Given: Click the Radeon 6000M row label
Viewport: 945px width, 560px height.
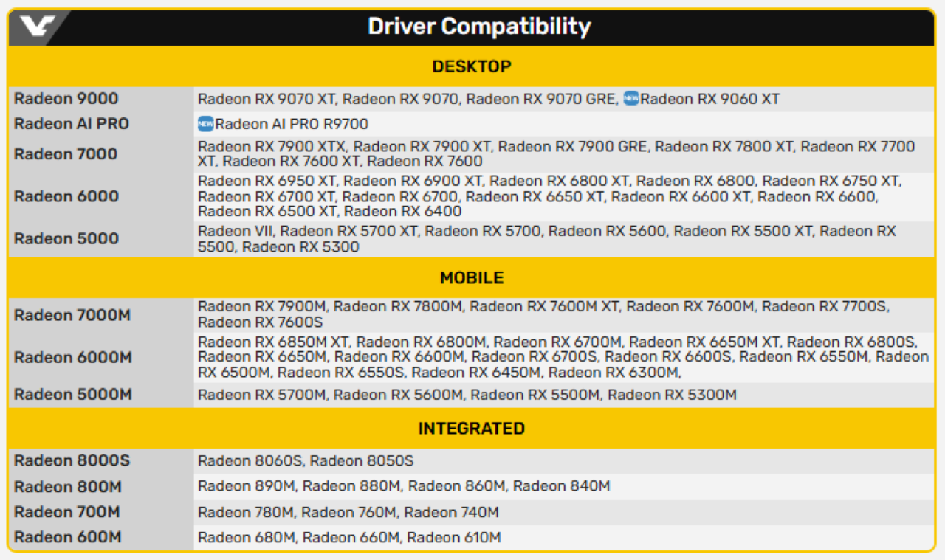Looking at the screenshot, I should point(72,357).
